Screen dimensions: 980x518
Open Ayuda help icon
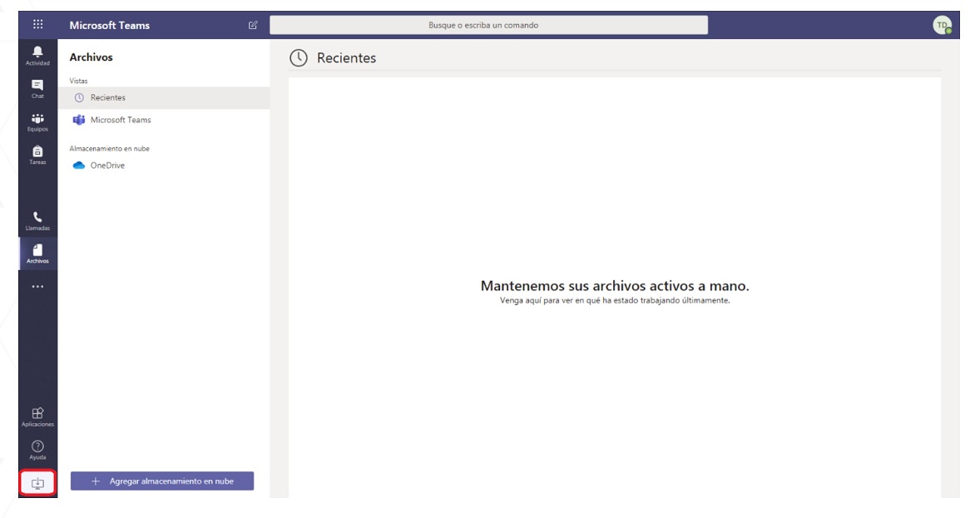tap(37, 449)
